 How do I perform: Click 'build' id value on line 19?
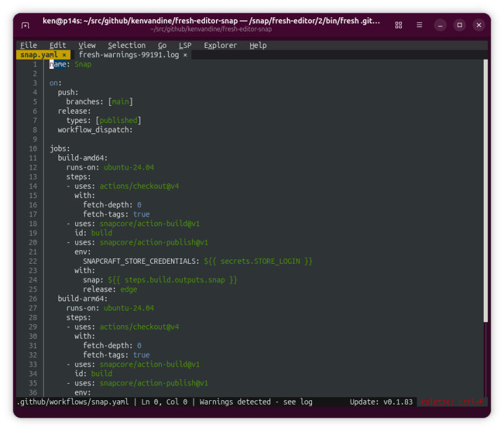[x=102, y=233]
